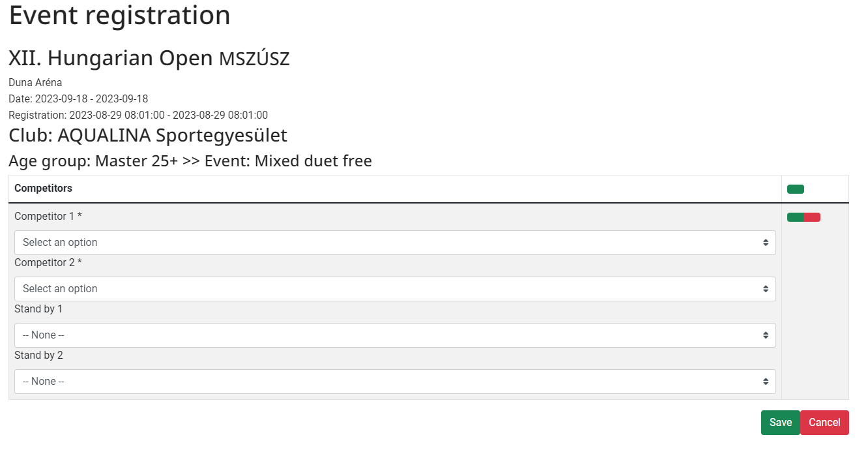The height and width of the screenshot is (469, 868).
Task: Click the Event registration page title
Action: pyautogui.click(x=119, y=15)
